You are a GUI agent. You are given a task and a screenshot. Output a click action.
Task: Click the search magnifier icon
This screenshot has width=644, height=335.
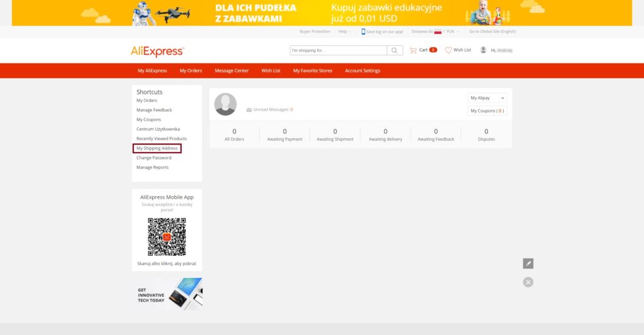click(395, 50)
